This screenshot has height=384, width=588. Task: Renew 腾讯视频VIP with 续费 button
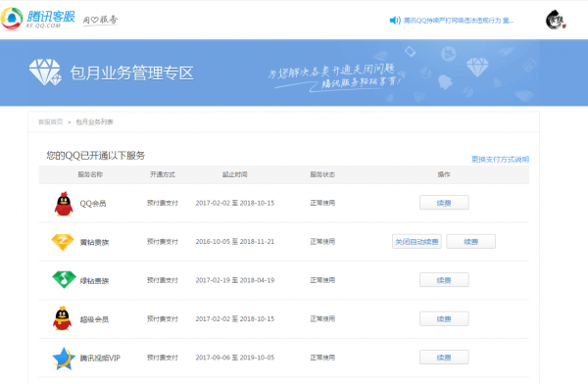pyautogui.click(x=444, y=358)
